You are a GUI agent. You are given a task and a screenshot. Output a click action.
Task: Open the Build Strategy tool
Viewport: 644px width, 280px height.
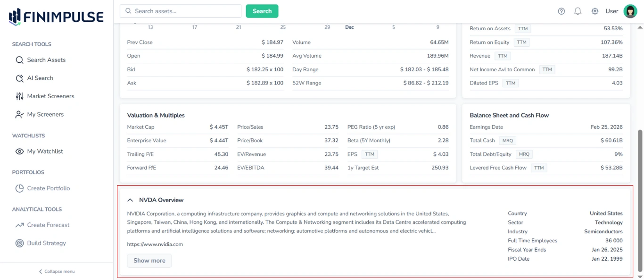pos(47,243)
